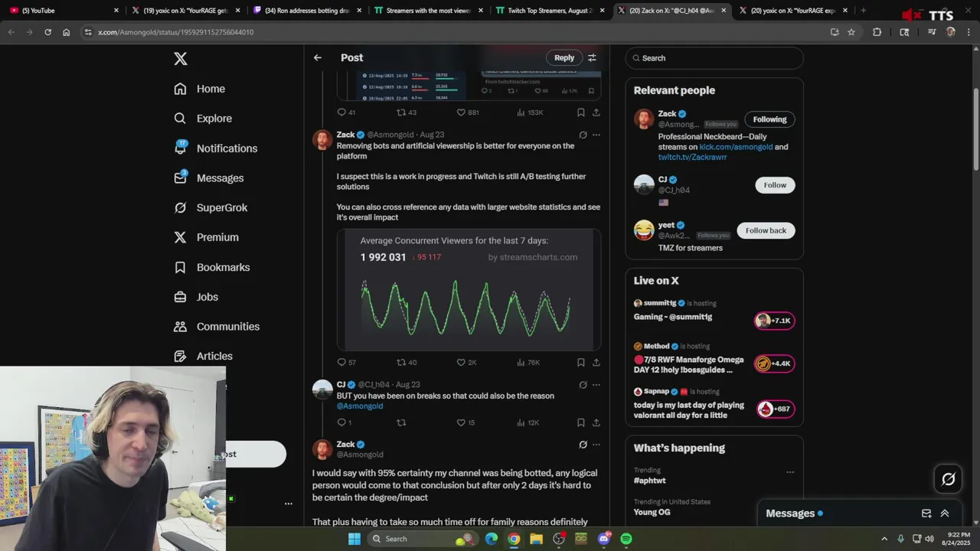Bookmark this page with star icon
This screenshot has width=980, height=551.
851,32
